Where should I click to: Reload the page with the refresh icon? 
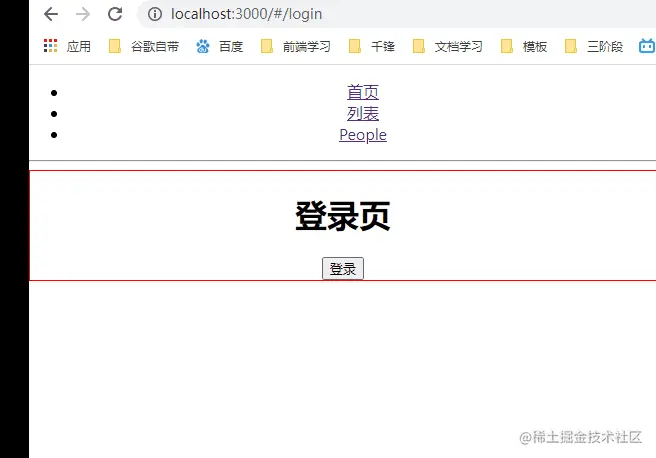click(115, 14)
